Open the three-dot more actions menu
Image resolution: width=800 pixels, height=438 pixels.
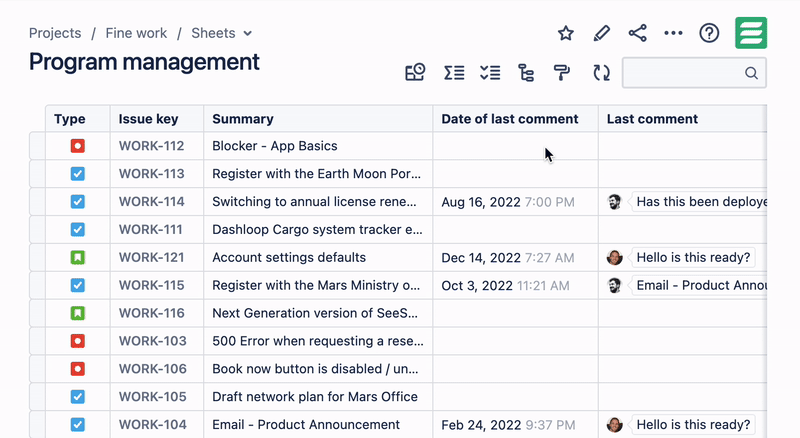[673, 33]
